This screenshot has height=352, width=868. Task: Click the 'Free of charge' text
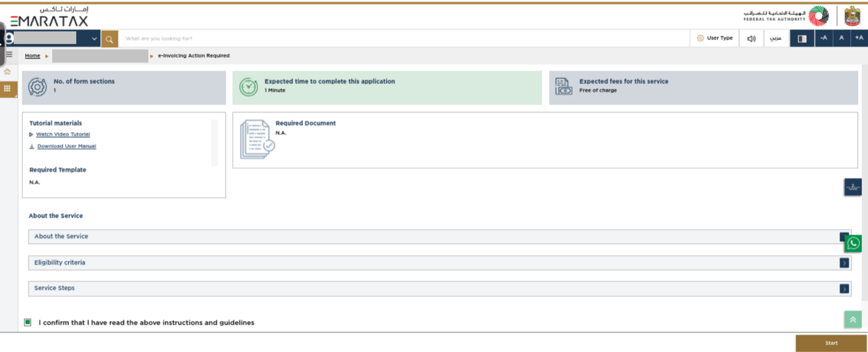pos(598,90)
